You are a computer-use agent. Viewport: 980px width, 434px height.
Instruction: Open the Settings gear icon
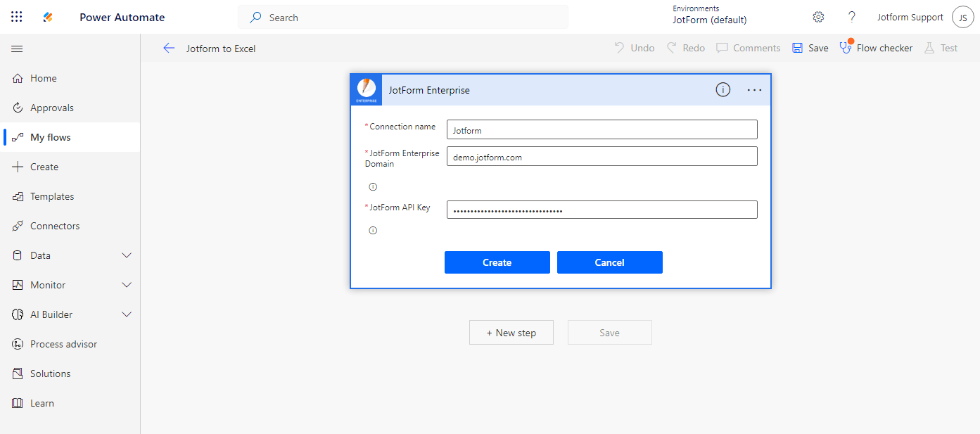(818, 17)
